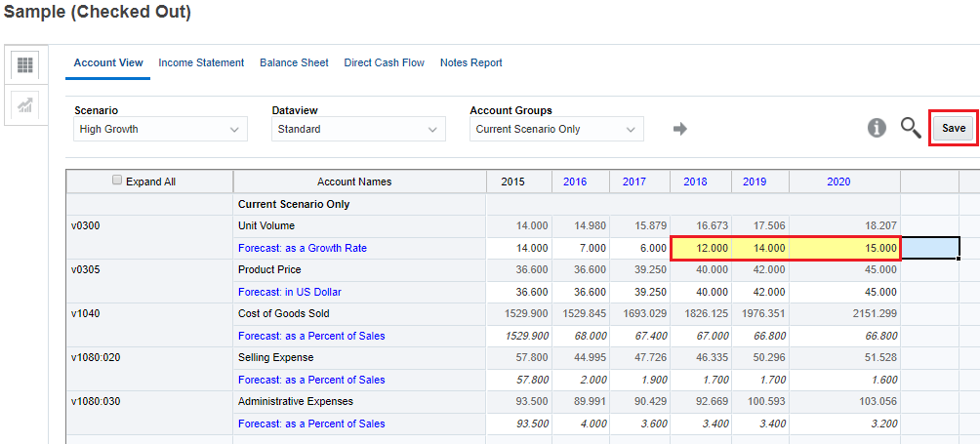This screenshot has width=980, height=444.
Task: Select the 2019 growth rate cell 14.000
Action: click(759, 248)
